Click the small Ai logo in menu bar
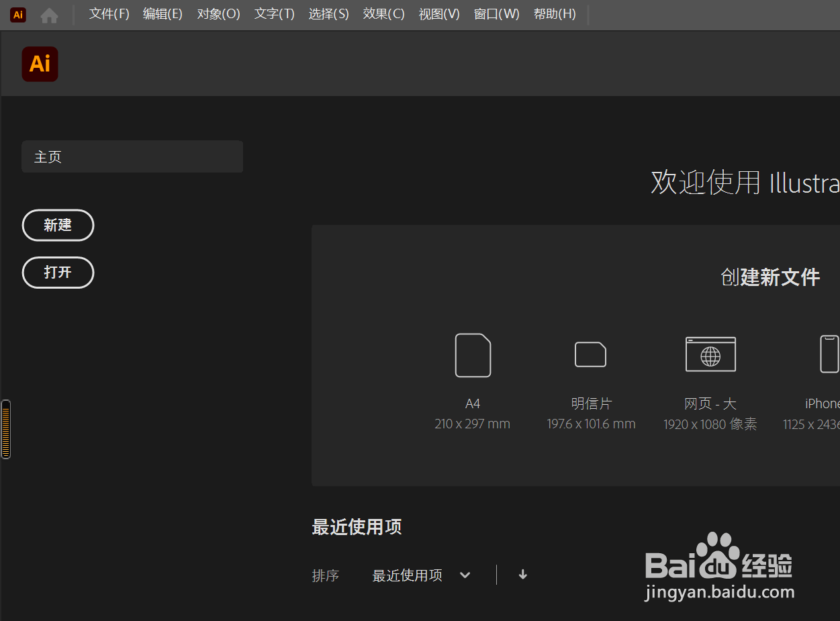This screenshot has height=621, width=840. point(18,15)
